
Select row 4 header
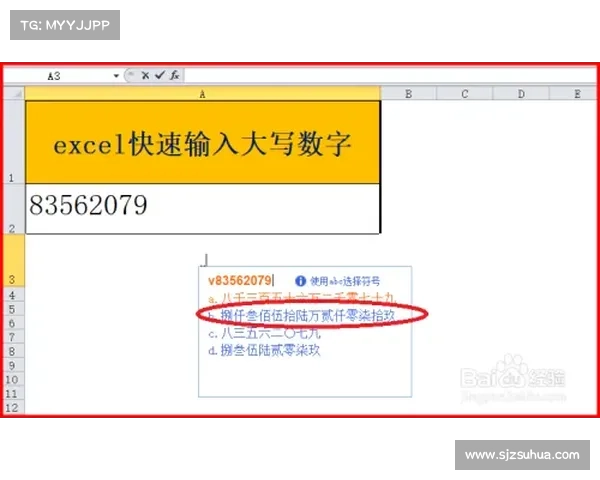[14, 295]
